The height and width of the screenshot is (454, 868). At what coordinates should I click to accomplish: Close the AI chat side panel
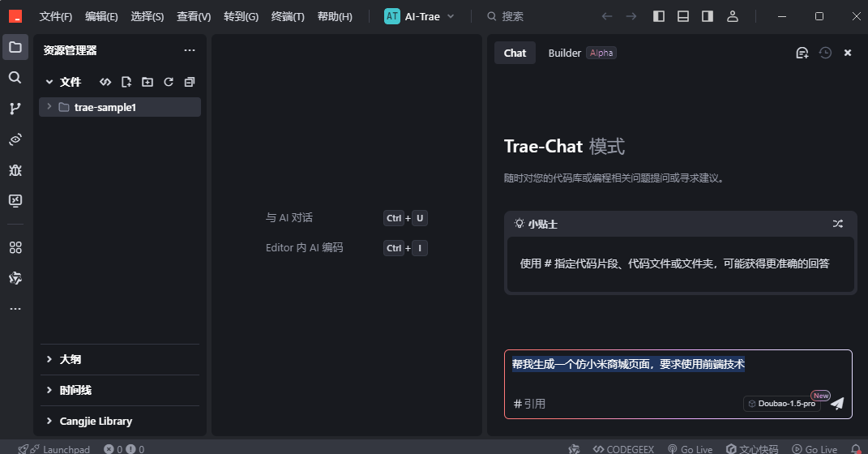click(848, 53)
